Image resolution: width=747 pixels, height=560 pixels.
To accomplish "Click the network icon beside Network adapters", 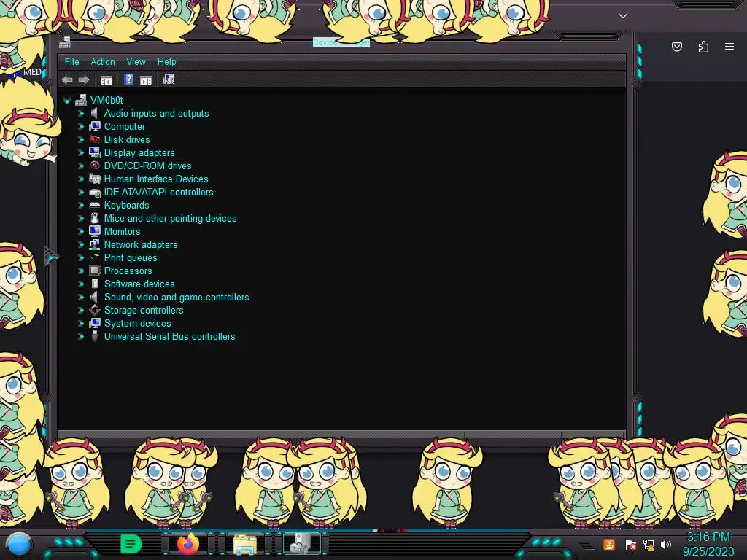I will coord(95,244).
